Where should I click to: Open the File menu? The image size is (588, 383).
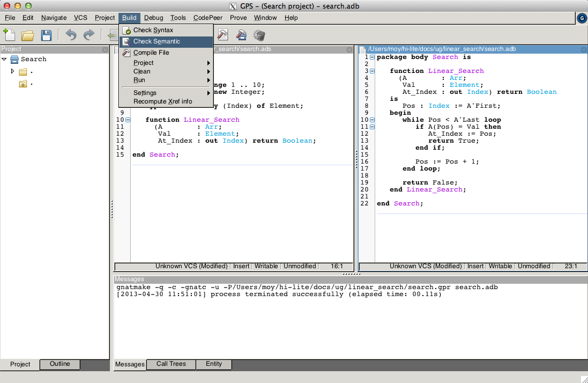(10, 18)
